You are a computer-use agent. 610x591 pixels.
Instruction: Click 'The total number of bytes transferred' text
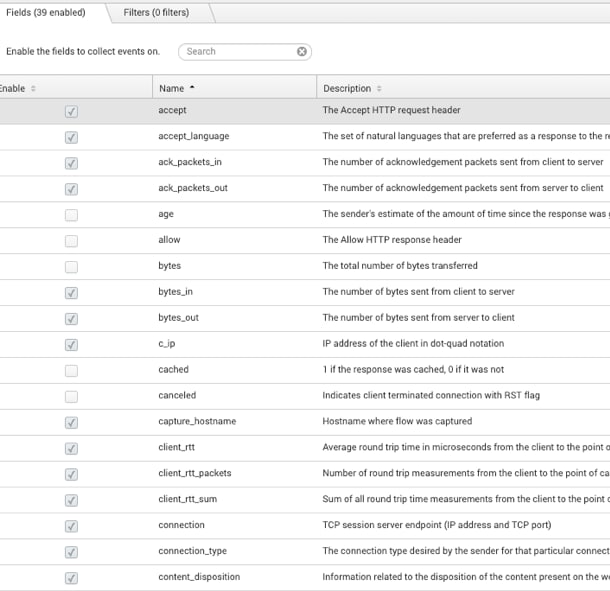click(x=400, y=266)
